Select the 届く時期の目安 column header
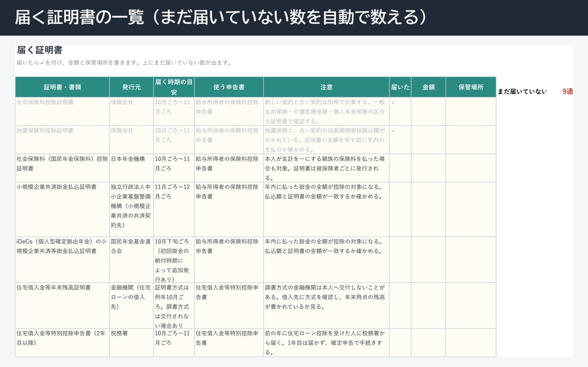The image size is (588, 367). pyautogui.click(x=173, y=87)
